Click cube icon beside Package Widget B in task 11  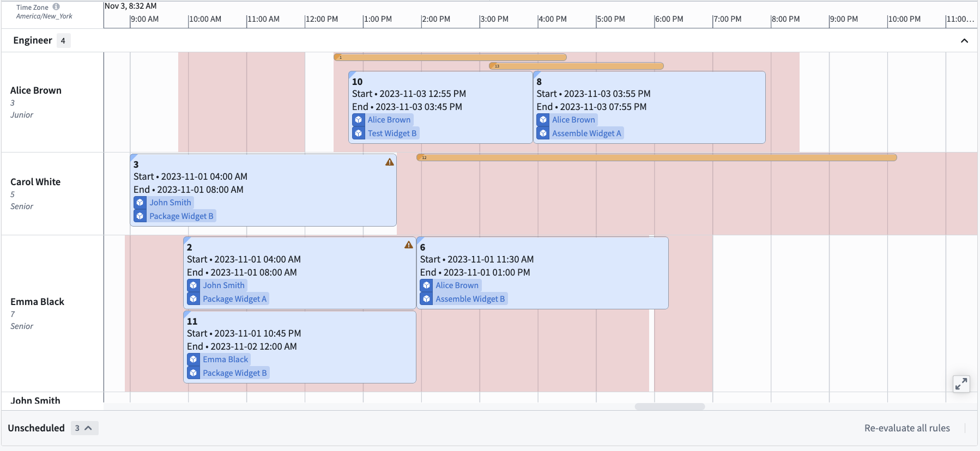pos(193,373)
